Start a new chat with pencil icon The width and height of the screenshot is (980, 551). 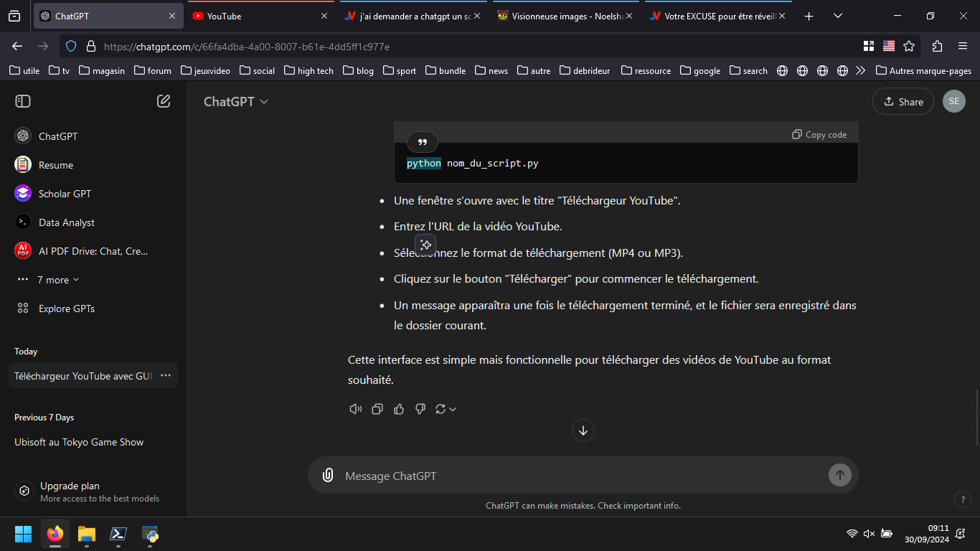(x=164, y=101)
